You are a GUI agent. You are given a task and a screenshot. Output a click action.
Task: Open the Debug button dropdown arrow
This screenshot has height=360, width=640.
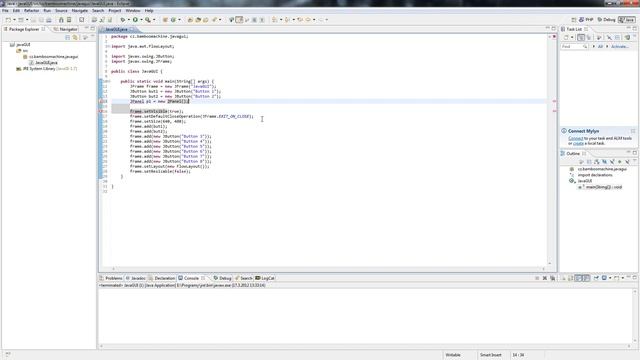point(129,20)
